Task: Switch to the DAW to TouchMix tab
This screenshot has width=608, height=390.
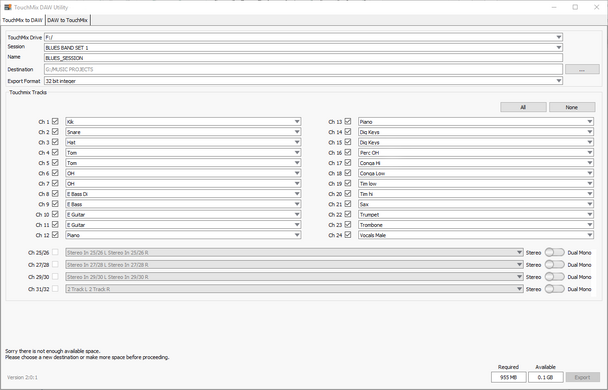Action: 67,20
